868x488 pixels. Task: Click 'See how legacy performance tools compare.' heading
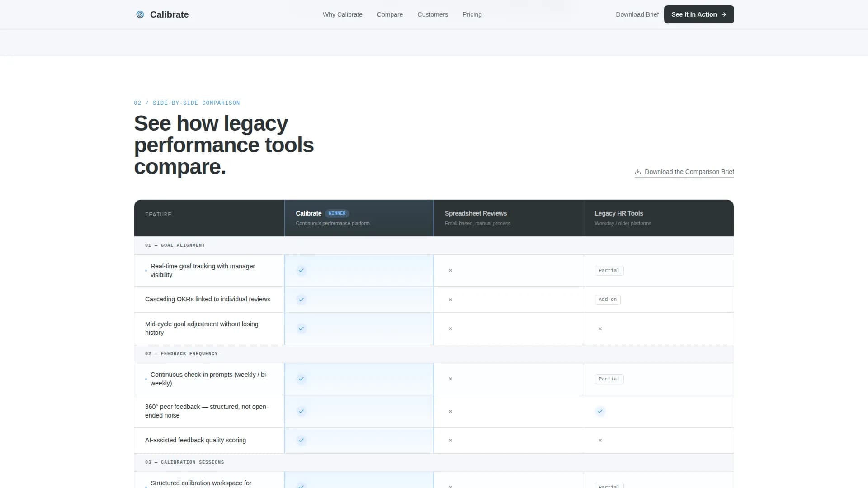coord(224,145)
